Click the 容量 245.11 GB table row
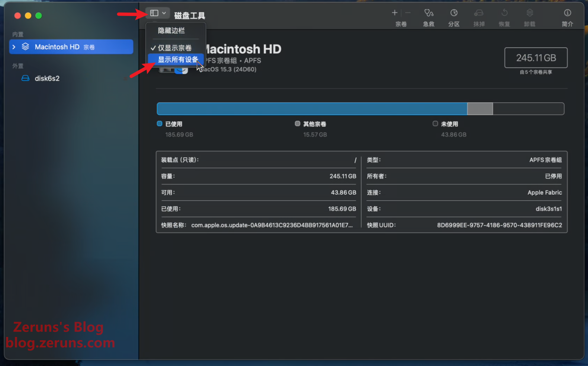The image size is (588, 366). click(258, 176)
